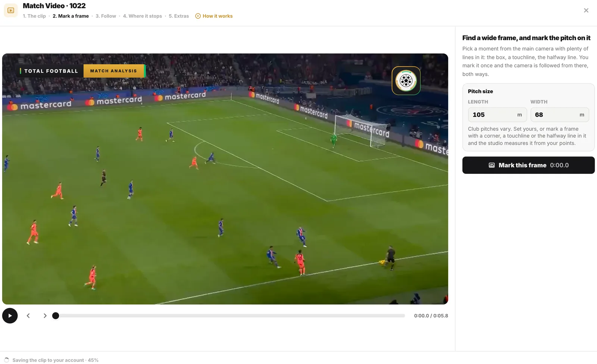Click the Pitch size heading
Image resolution: width=597 pixels, height=364 pixels.
pyautogui.click(x=480, y=91)
